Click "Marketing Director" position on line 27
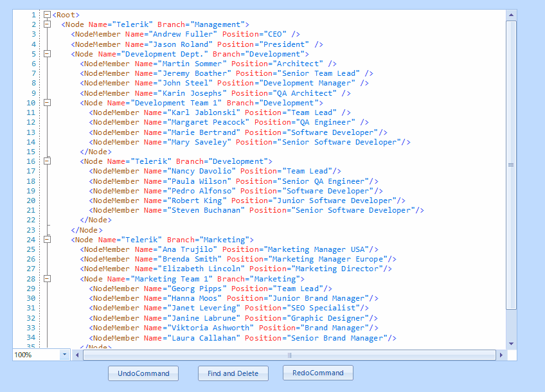The height and width of the screenshot is (392, 545). pyautogui.click(x=337, y=269)
